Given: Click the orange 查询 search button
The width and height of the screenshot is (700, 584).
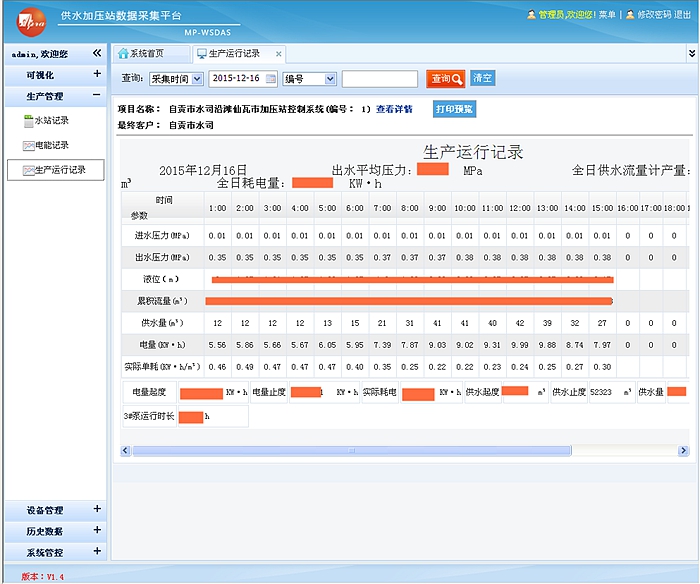Looking at the screenshot, I should pos(446,78).
